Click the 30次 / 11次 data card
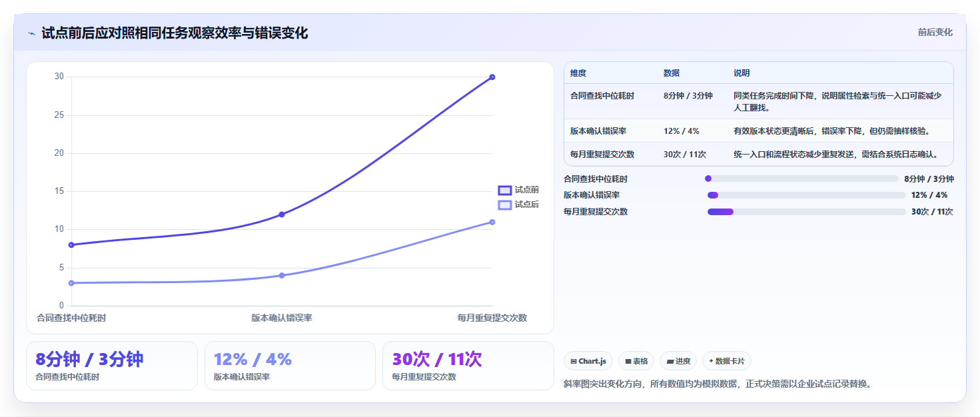Screen dimensions: 980x417 [468, 366]
